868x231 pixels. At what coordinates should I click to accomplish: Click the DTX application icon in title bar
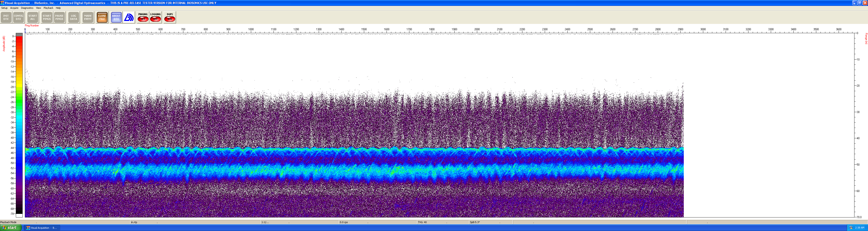pyautogui.click(x=2, y=3)
